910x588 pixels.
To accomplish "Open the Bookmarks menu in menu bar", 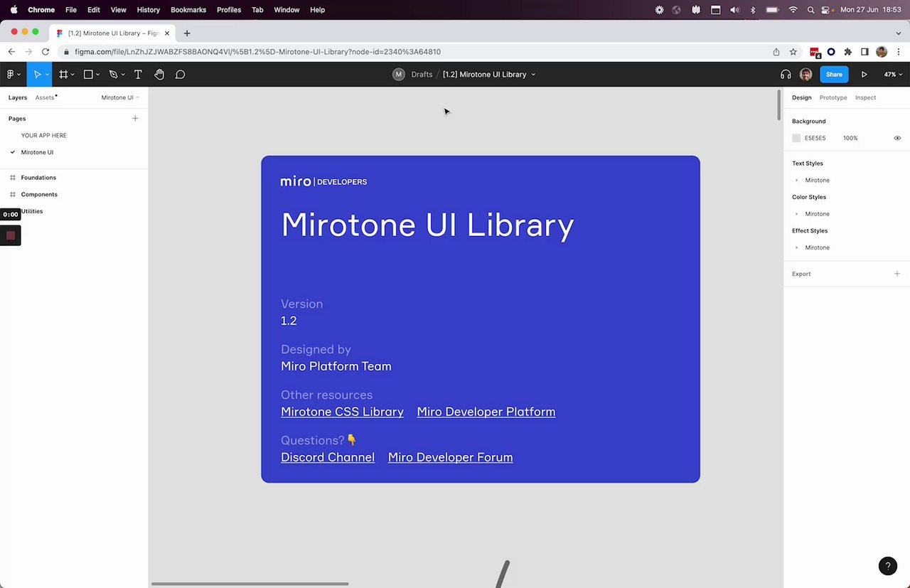I will [188, 10].
